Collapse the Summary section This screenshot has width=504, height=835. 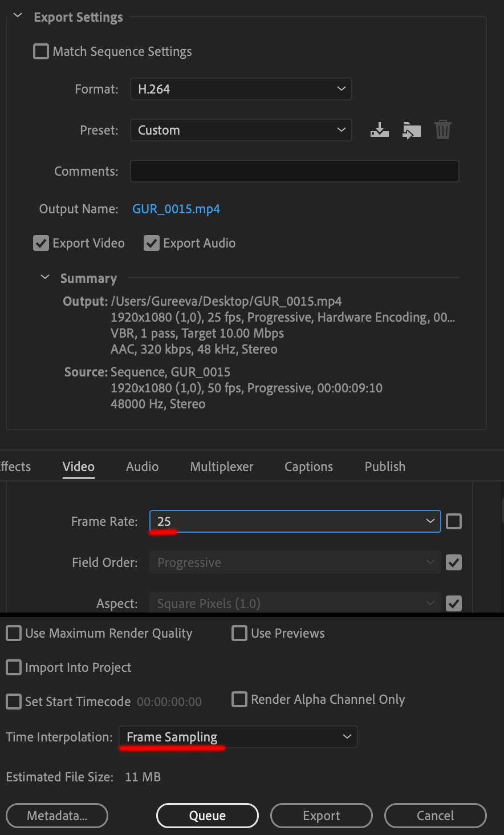(x=45, y=278)
